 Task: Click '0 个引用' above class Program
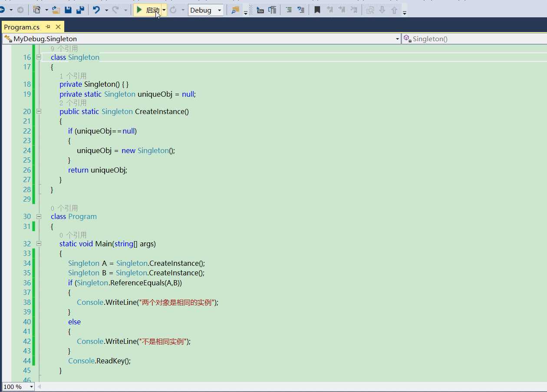(64, 208)
